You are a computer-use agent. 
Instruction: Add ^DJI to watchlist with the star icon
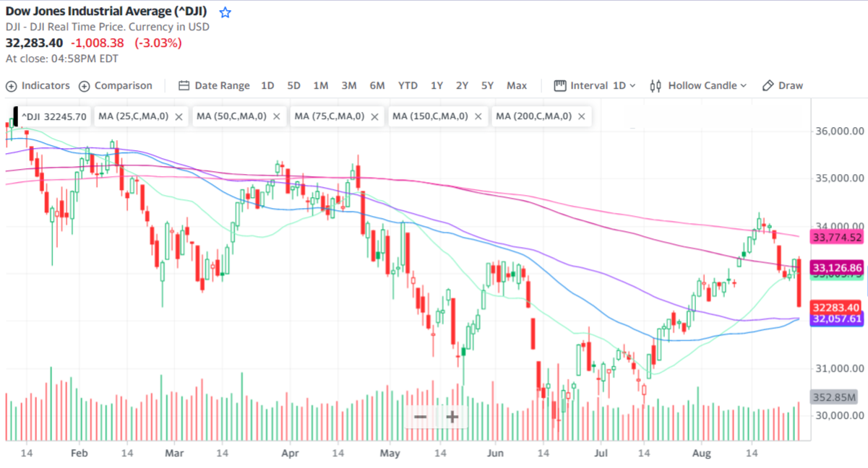pyautogui.click(x=225, y=12)
